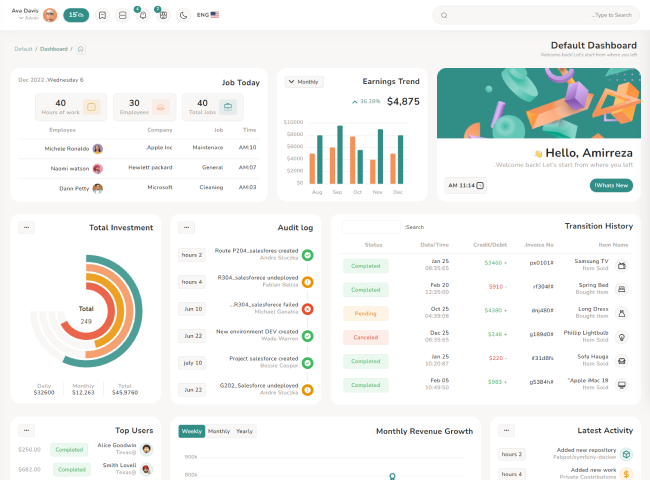Change language via ENG flag selector

(x=208, y=15)
